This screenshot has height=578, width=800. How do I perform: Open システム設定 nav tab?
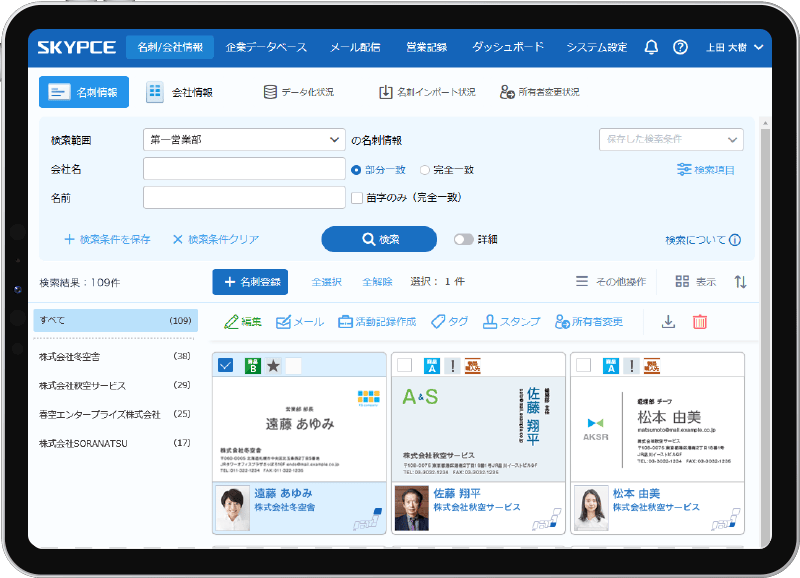coord(597,47)
